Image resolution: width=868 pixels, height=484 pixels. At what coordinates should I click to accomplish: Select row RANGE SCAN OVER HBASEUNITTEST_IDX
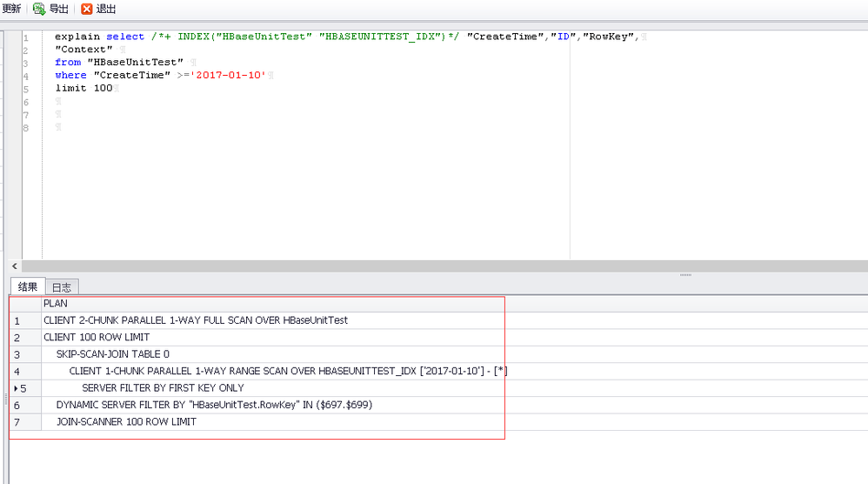(x=455, y=371)
